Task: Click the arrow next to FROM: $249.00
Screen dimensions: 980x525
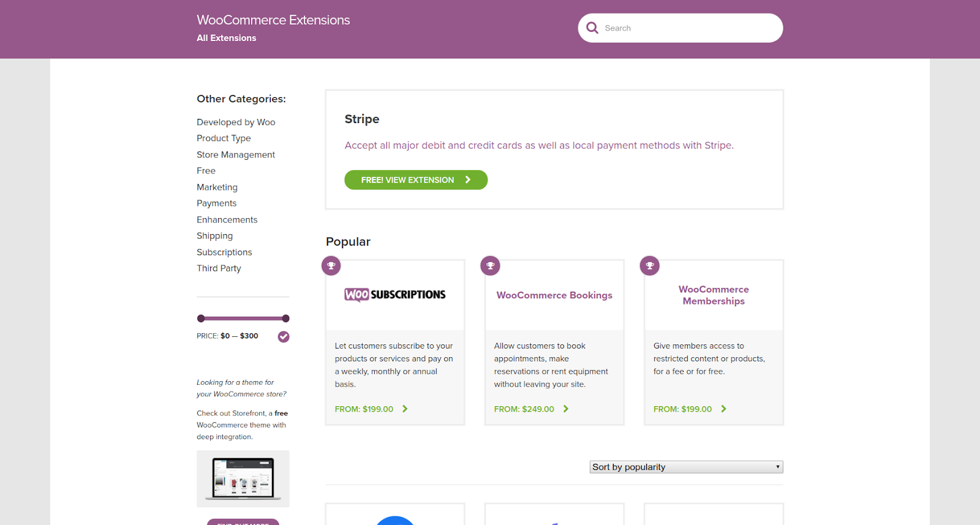Action: pos(566,409)
